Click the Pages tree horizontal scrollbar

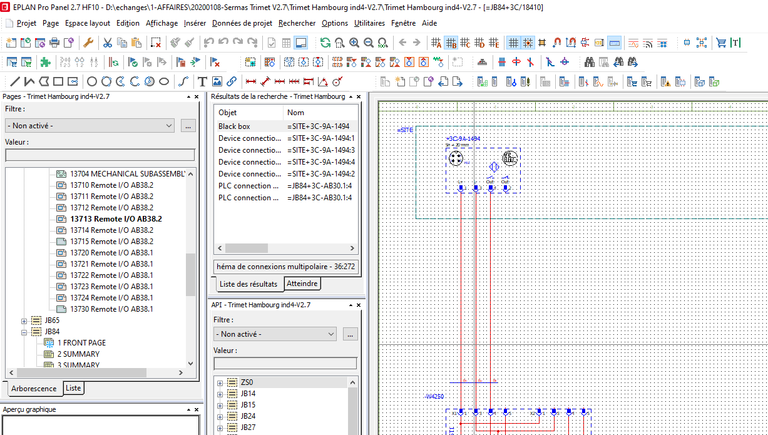pyautogui.click(x=81, y=373)
